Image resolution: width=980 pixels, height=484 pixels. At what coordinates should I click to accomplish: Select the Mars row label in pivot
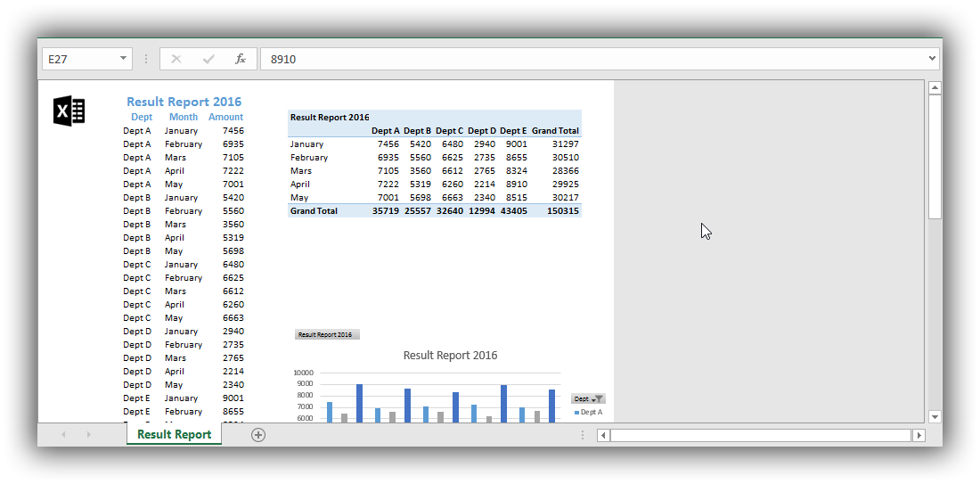300,171
